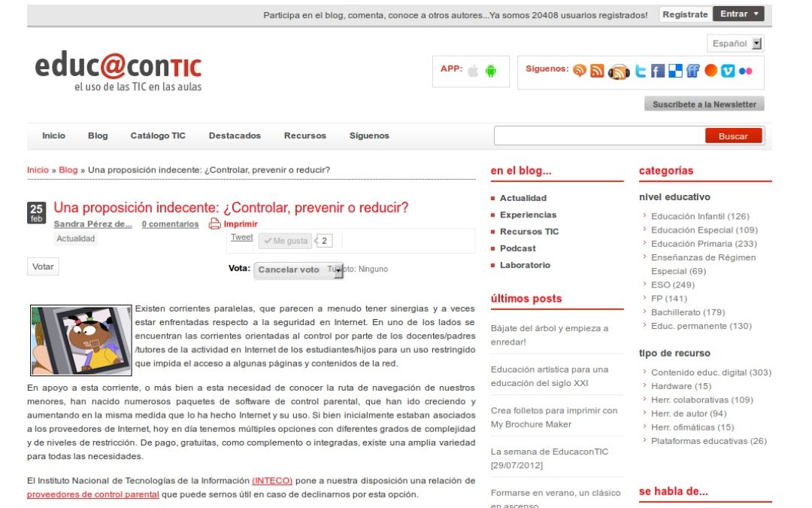The height and width of the screenshot is (508, 812).
Task: Click the like count bubble showing 2
Action: [324, 241]
